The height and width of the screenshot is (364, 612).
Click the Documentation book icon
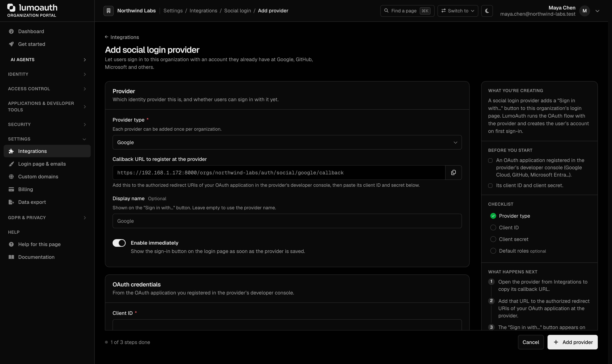click(x=11, y=257)
